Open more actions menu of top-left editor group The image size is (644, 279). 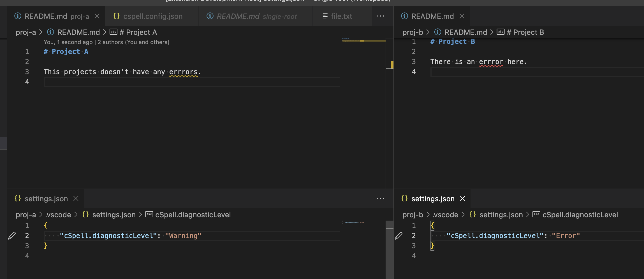point(381,16)
